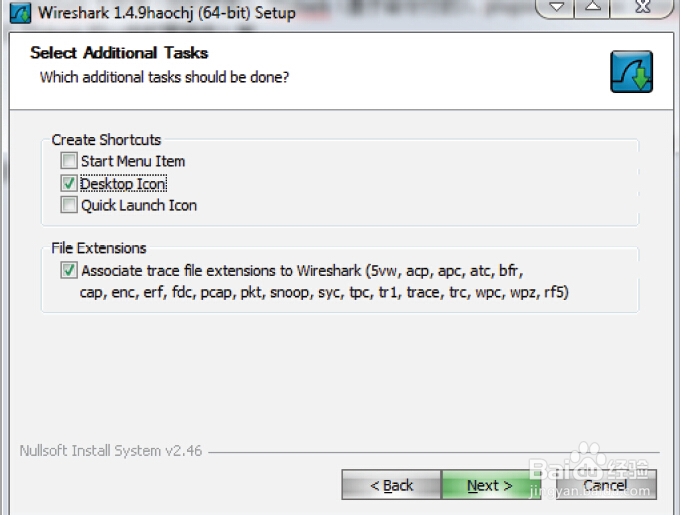The width and height of the screenshot is (689, 515).
Task: Disable Associate trace file extensions checkbox
Action: [69, 270]
